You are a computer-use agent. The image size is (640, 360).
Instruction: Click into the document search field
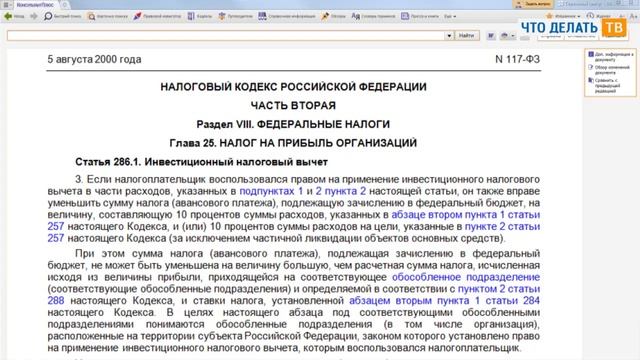225,36
